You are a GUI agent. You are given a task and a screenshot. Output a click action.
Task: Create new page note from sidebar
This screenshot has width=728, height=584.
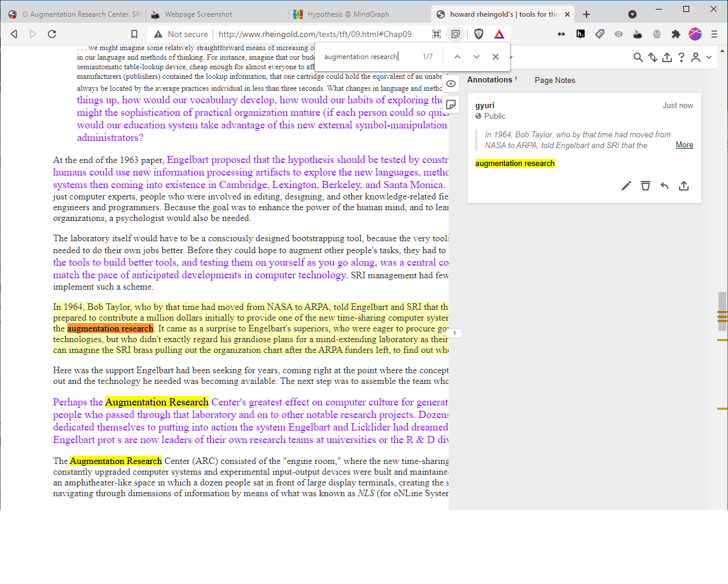point(451,104)
